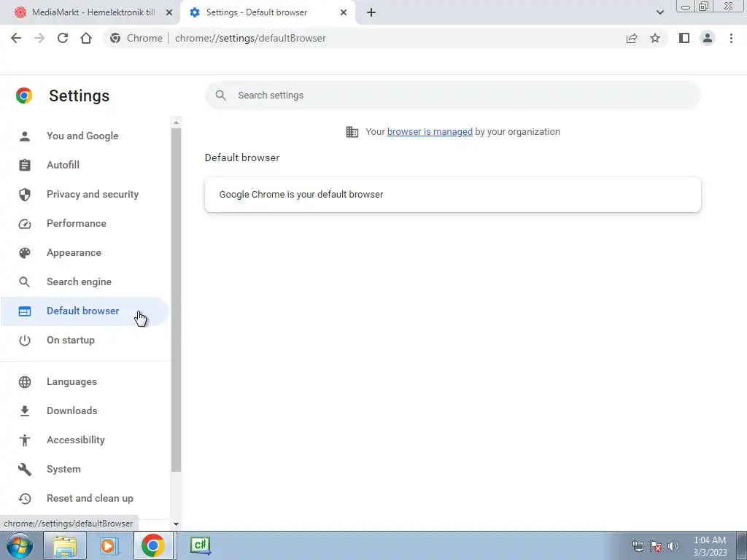Open a new tab with plus button
The width and height of the screenshot is (747, 560).
371,12
